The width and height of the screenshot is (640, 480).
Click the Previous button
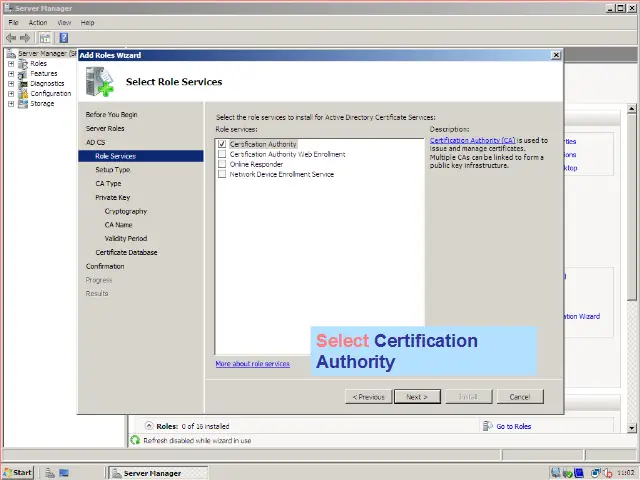[x=369, y=397]
